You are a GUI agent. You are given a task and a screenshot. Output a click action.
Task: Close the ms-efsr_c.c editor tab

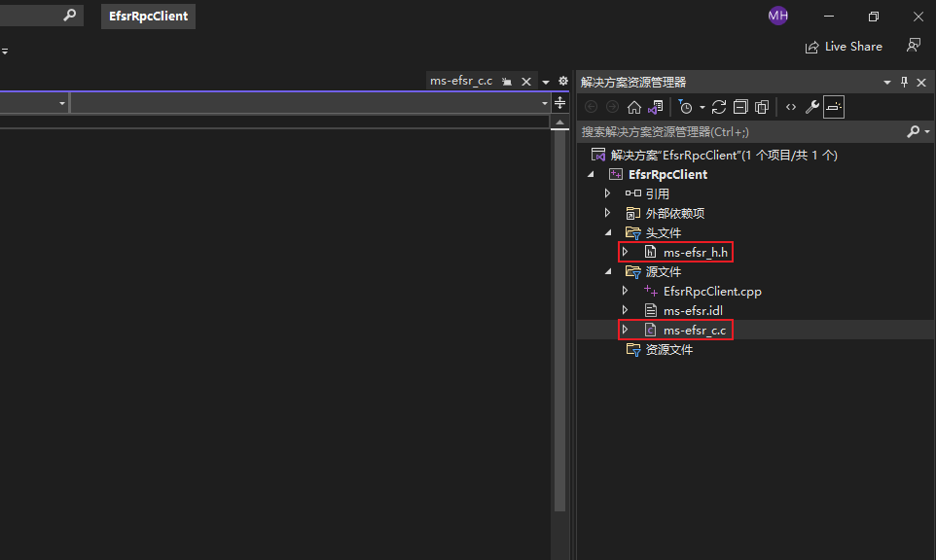point(526,82)
